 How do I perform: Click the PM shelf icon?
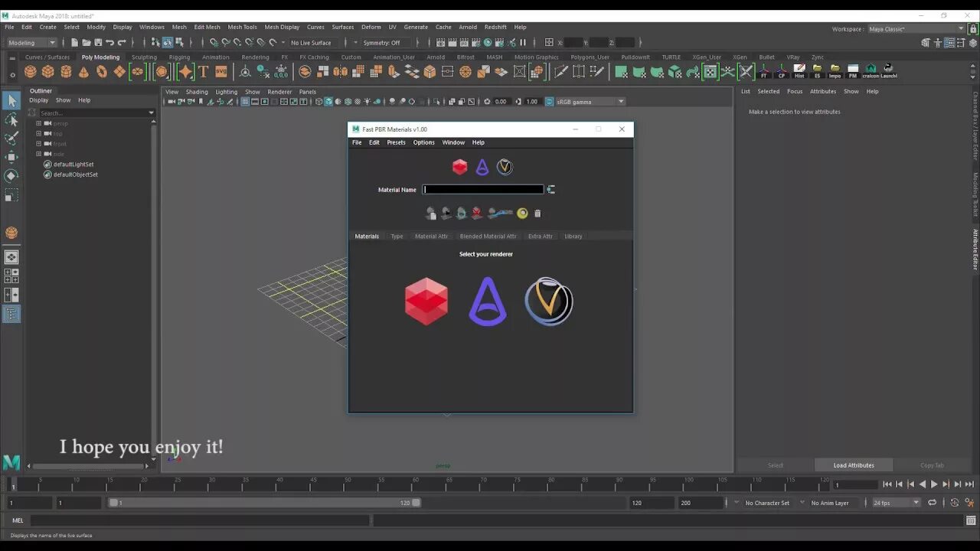[x=853, y=72]
